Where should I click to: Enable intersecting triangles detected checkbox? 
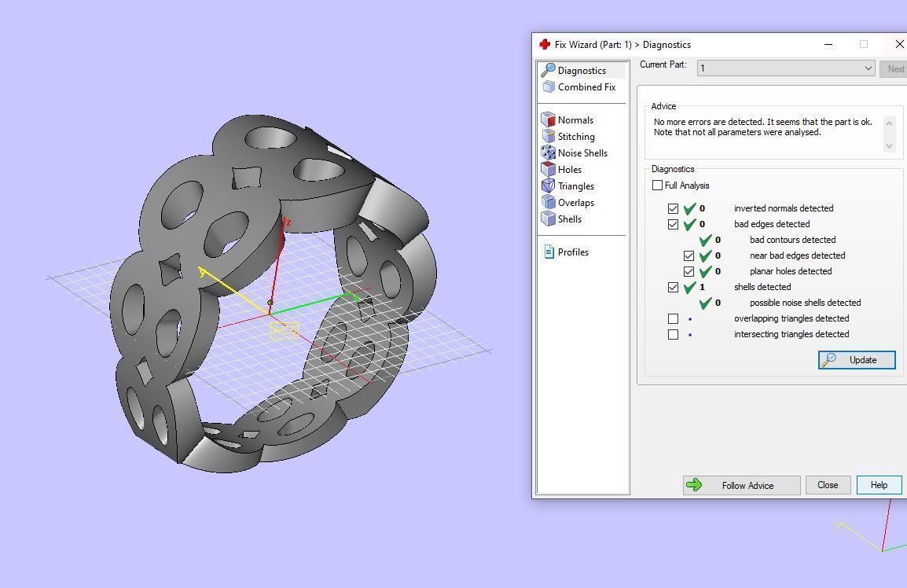[x=673, y=334]
